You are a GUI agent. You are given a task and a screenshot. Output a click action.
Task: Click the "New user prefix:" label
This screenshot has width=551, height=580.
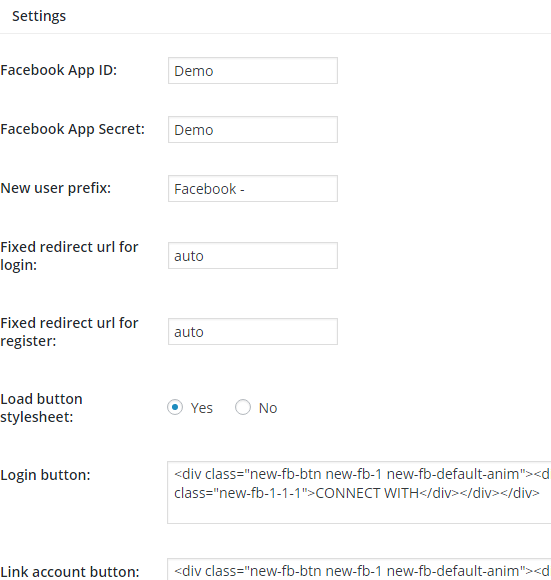point(55,188)
